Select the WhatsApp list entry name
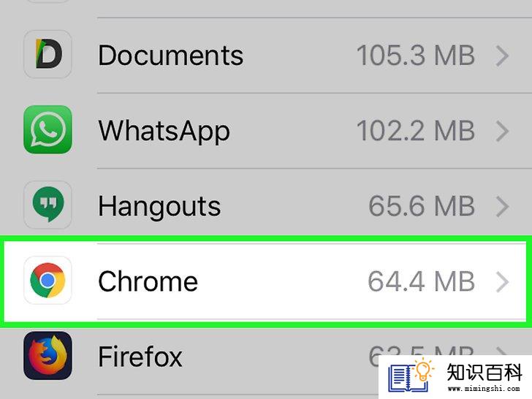Screen dimensions: 532x399 click(164, 132)
